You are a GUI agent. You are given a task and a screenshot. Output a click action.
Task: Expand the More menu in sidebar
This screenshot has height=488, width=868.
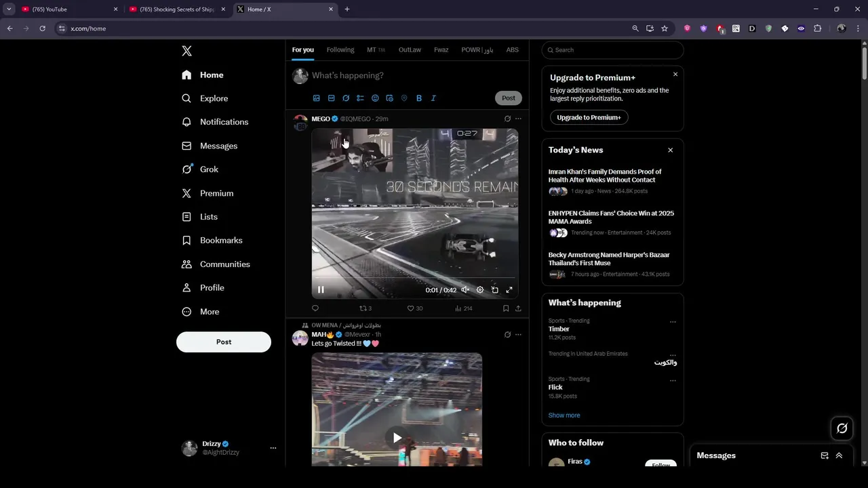tap(201, 312)
